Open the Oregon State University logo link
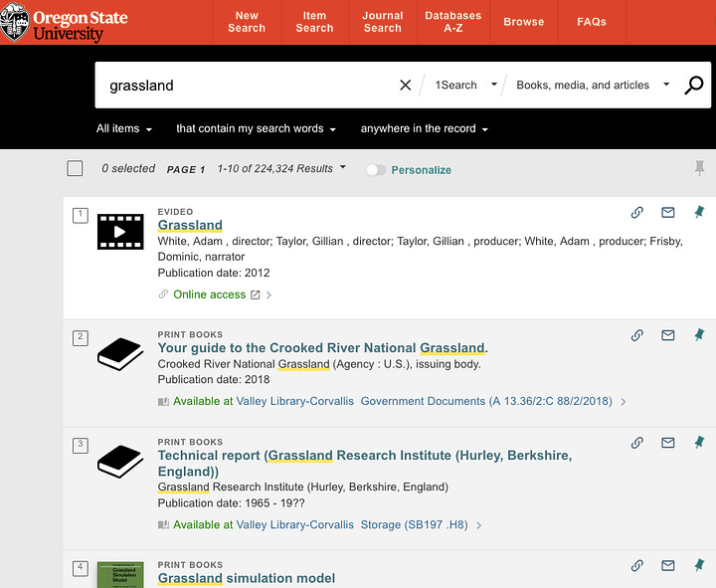The width and height of the screenshot is (716, 588). tap(64, 23)
